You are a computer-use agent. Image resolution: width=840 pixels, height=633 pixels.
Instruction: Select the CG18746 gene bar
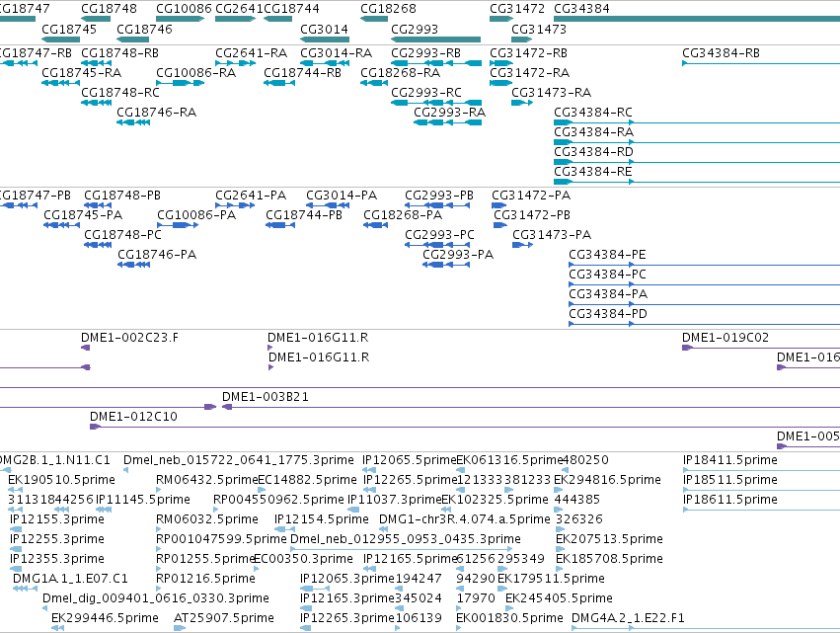pyautogui.click(x=133, y=40)
